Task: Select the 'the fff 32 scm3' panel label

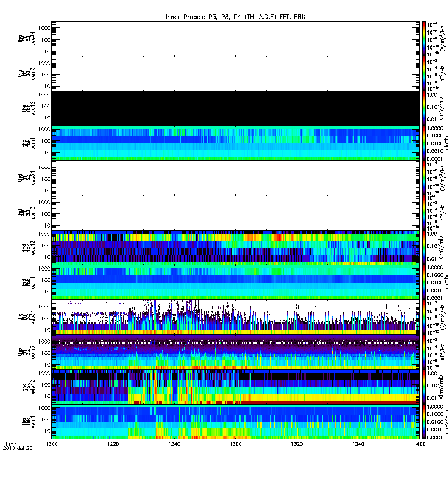Action: (x=26, y=352)
